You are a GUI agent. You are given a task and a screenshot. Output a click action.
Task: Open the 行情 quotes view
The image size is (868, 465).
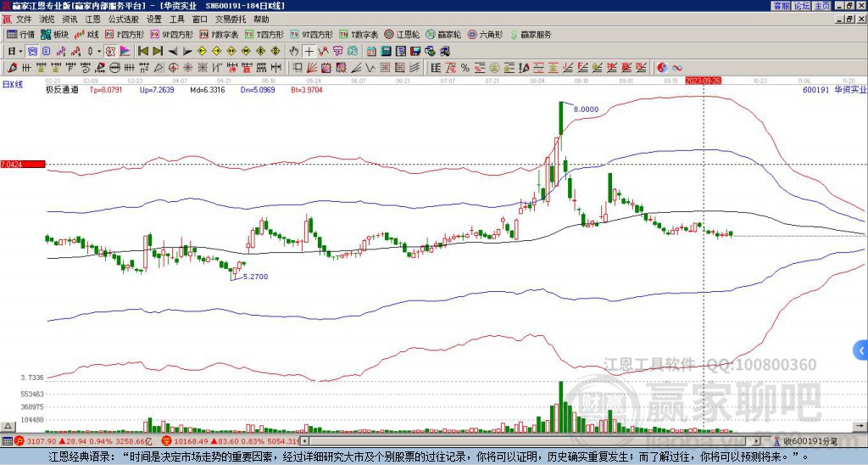pos(20,34)
